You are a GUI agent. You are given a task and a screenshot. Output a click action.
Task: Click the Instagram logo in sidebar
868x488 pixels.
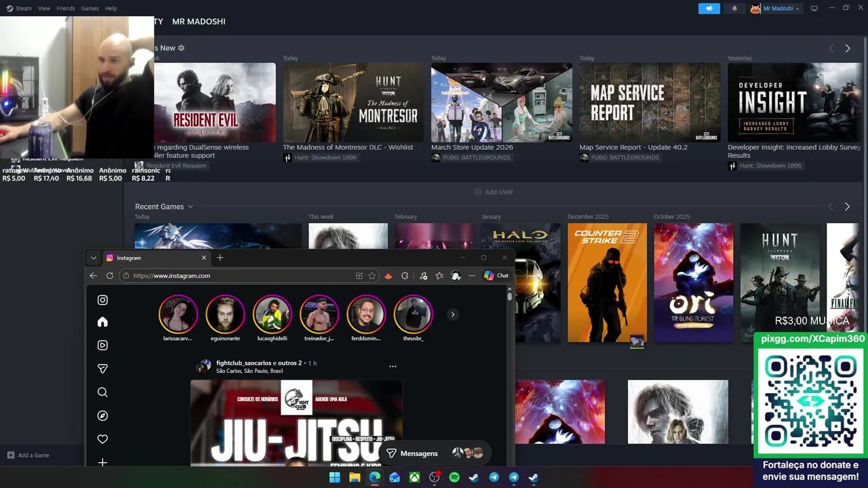pos(102,300)
